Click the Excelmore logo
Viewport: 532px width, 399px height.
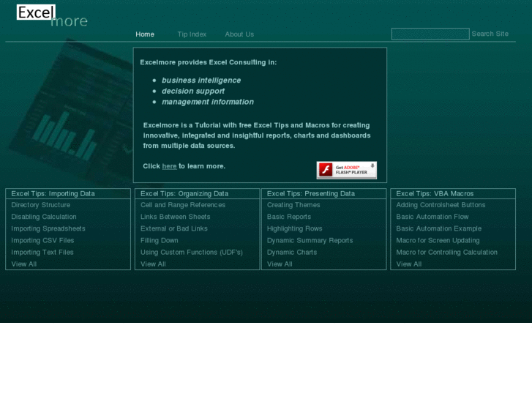52,16
